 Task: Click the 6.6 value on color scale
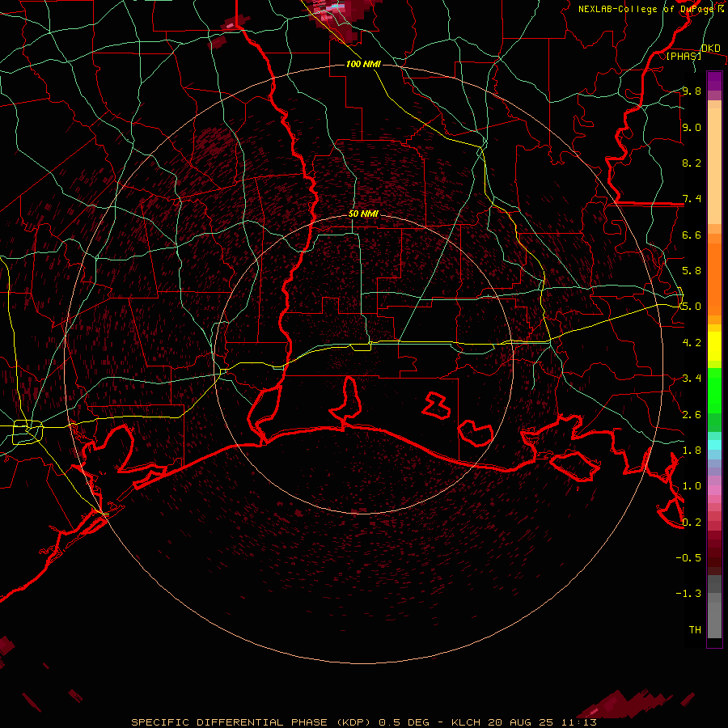point(692,235)
